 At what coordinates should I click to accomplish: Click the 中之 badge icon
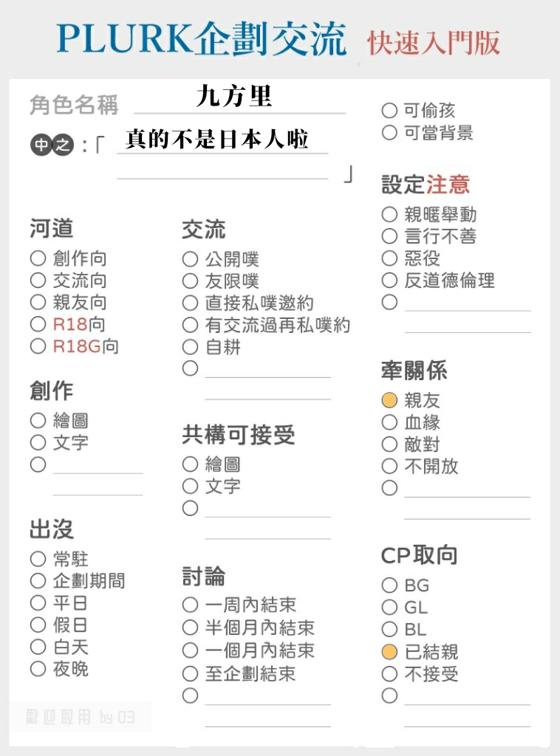[x=52, y=144]
